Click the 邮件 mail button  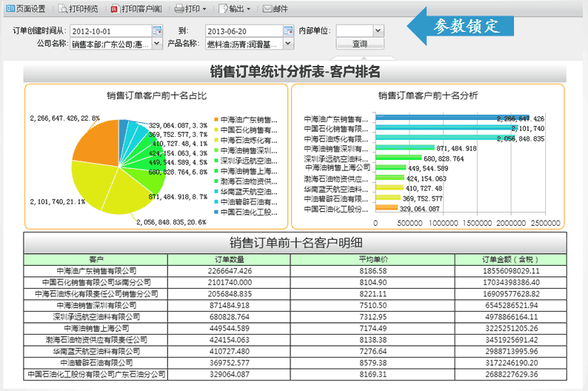[275, 9]
